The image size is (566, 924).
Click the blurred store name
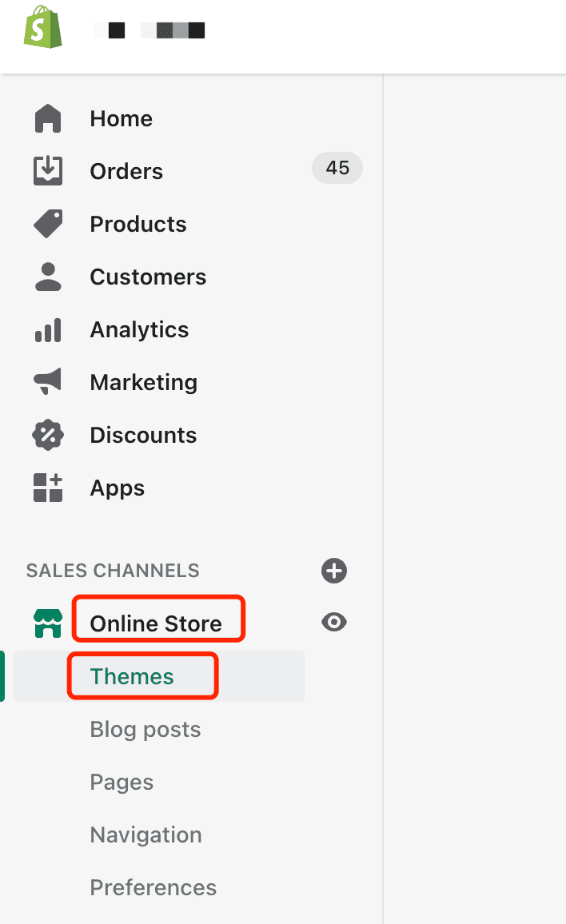click(149, 30)
